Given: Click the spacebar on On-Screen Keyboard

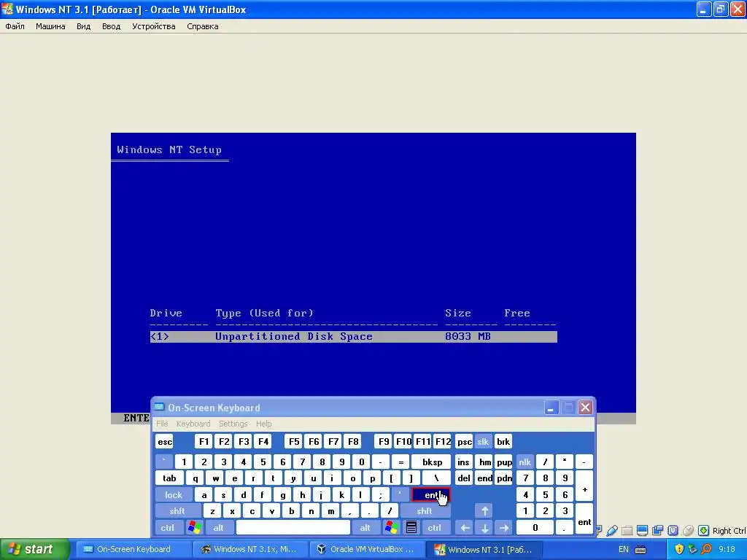Looking at the screenshot, I should pyautogui.click(x=293, y=527).
